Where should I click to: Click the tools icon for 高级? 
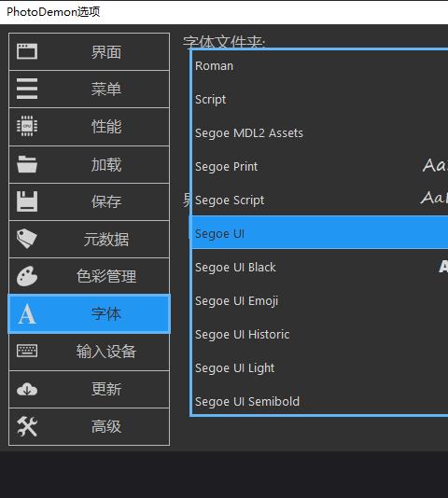pyautogui.click(x=27, y=426)
